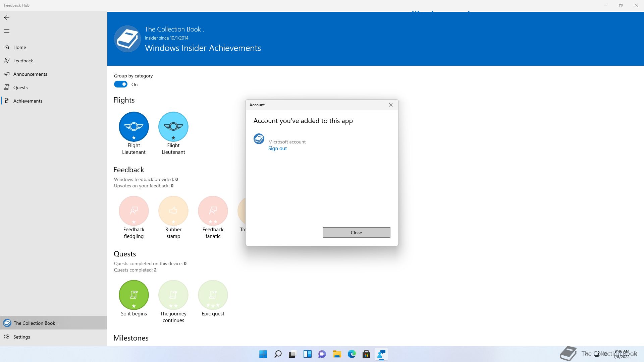Click the Quests section heading above the quest badges
The image size is (644, 362).
[125, 254]
